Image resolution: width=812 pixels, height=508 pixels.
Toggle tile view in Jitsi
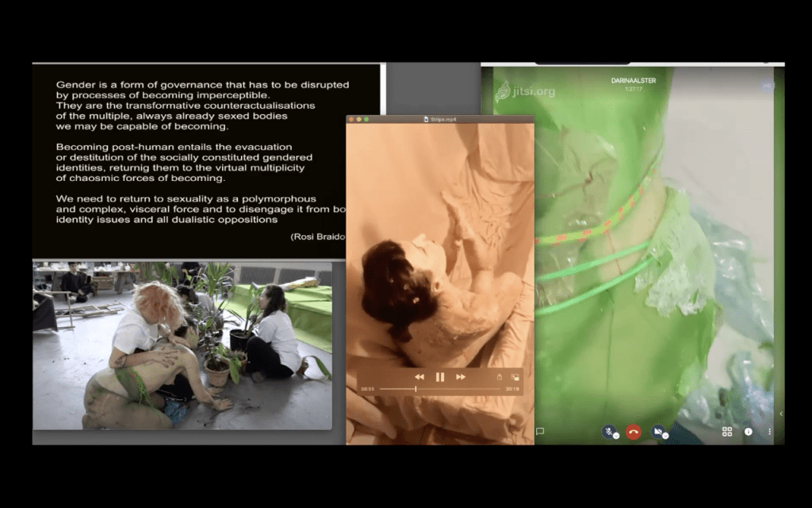[726, 432]
